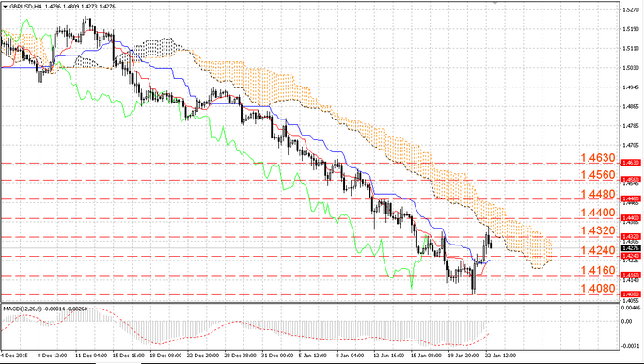The image size is (644, 364).
Task: Click the red 1.4630 tag on price axis
Action: [631, 163]
